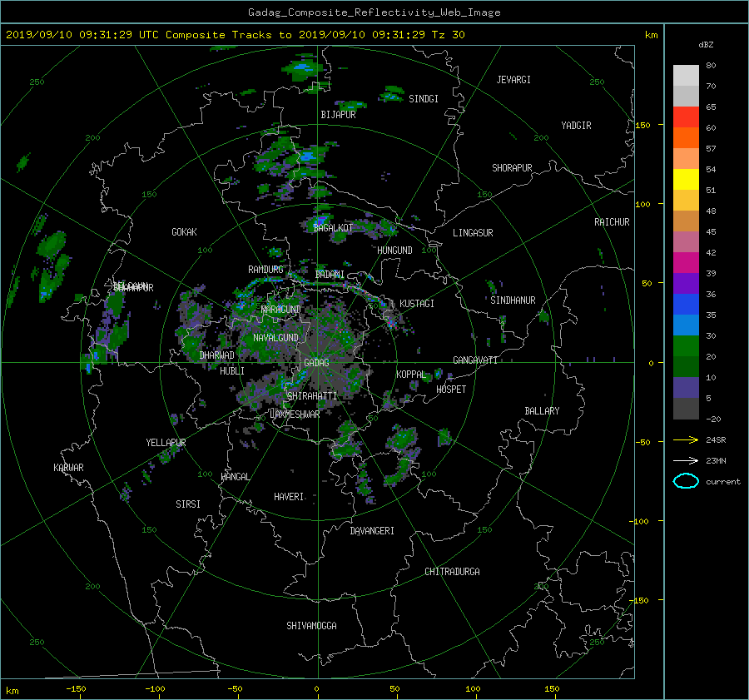Click the 'km' unit label at bottom left

pyautogui.click(x=12, y=691)
